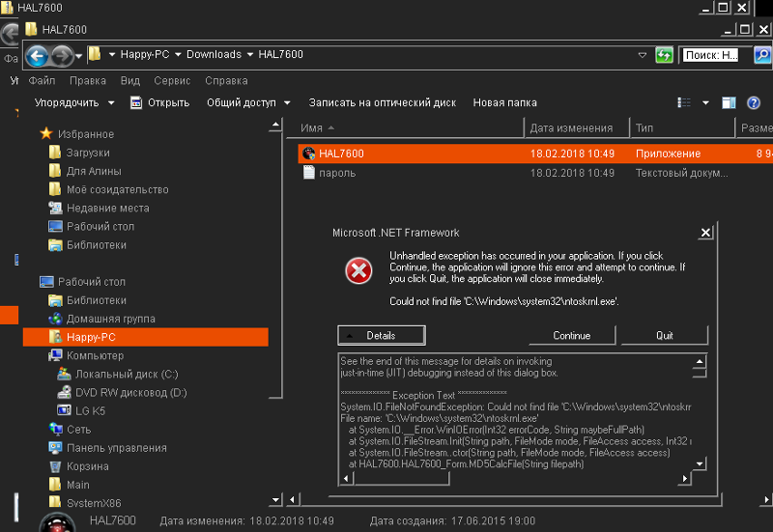Focus the search field Поиск
The height and width of the screenshot is (532, 773).
click(x=712, y=55)
